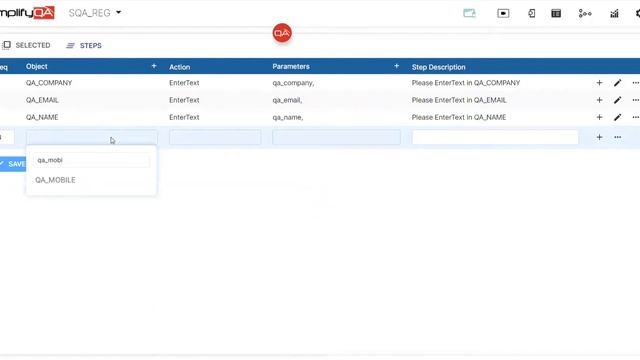Edit the QA_NAME step with pencil icon
Screen dimensions: 640x360
point(618,117)
